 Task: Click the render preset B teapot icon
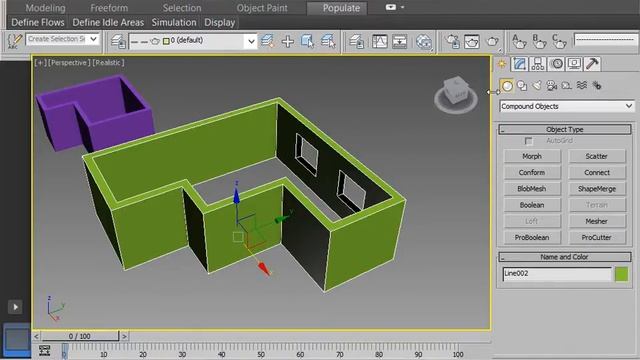click(539, 41)
